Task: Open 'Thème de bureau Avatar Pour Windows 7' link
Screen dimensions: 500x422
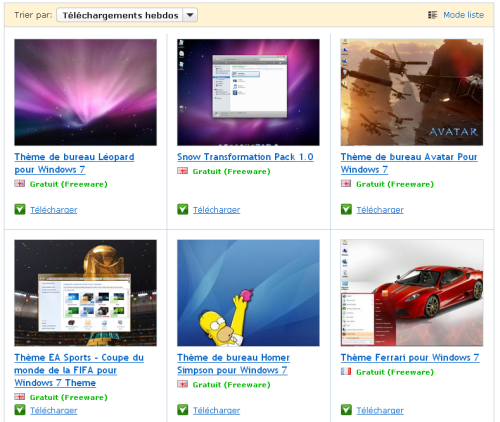Action: pos(409,163)
